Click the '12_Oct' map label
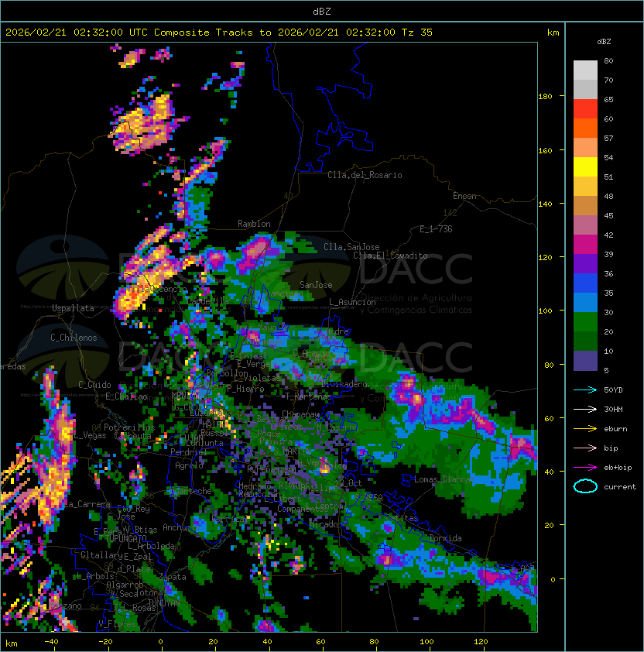644x652 pixels. click(348, 483)
